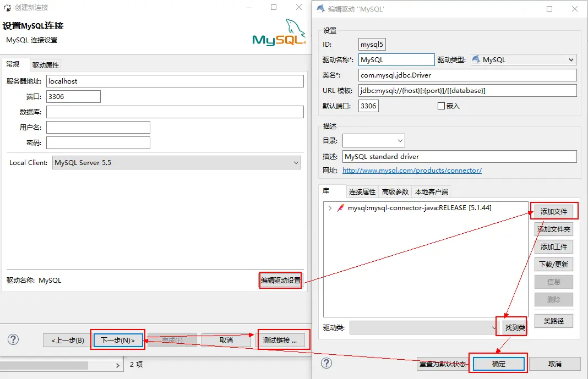Close the driver editor window
Screen dimensions: 588x379
point(574,9)
